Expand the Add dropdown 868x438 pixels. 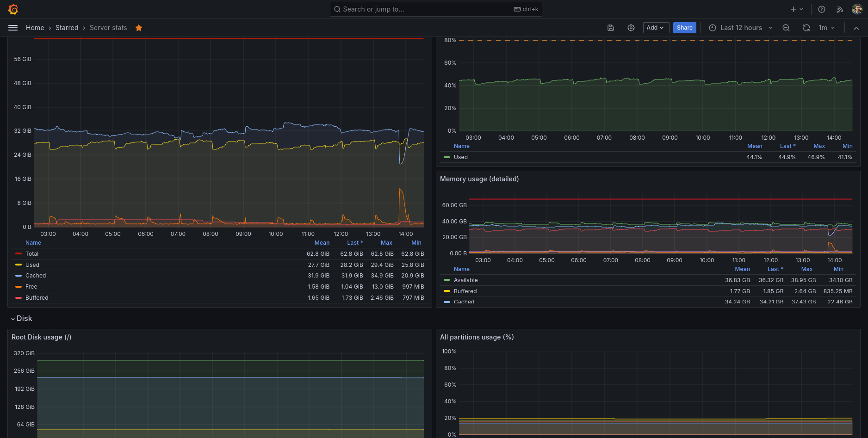(655, 28)
